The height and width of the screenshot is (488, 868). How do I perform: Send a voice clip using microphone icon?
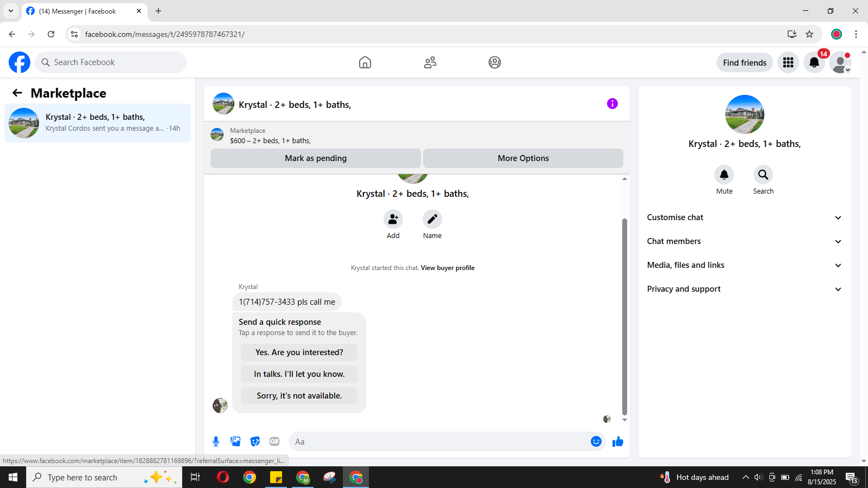[216, 441]
